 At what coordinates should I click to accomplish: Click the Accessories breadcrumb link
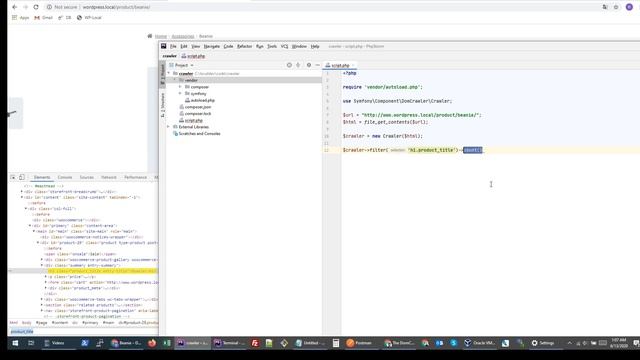tap(182, 36)
